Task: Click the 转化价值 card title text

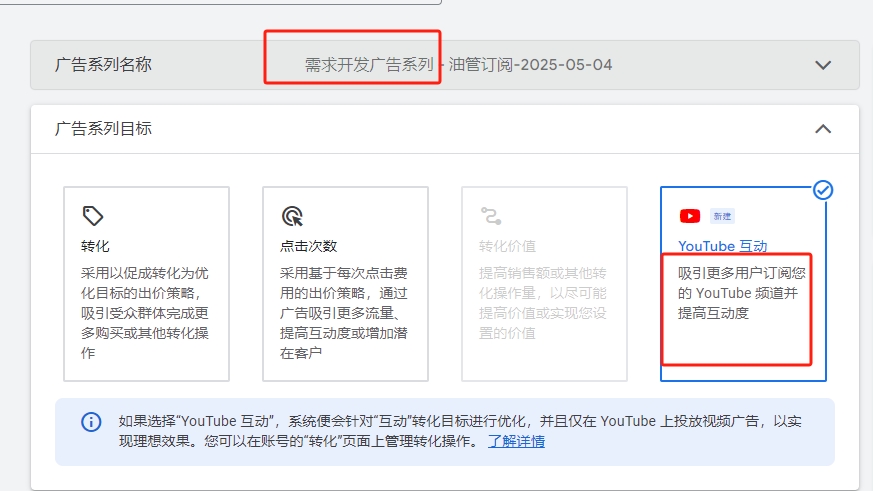Action: [x=507, y=246]
